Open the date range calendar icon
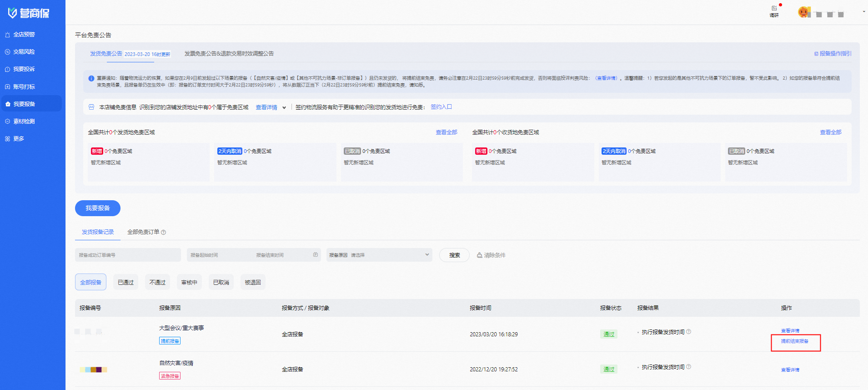The height and width of the screenshot is (390, 868). click(316, 255)
